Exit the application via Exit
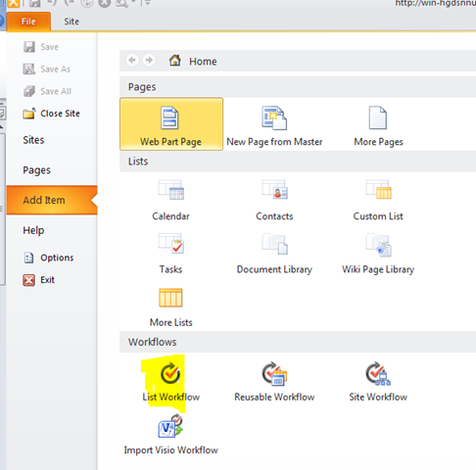The height and width of the screenshot is (470, 476). 38,280
